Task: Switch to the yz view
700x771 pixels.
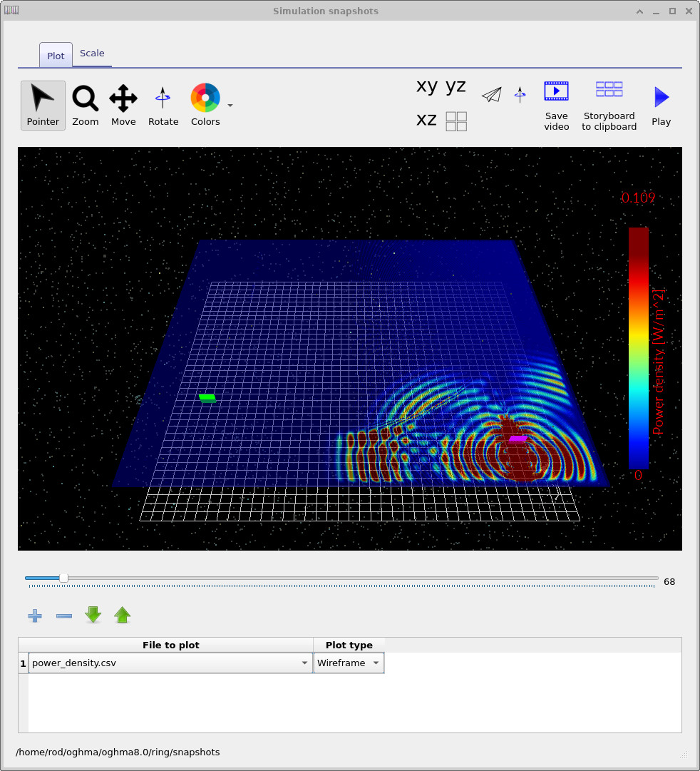Action: point(455,87)
